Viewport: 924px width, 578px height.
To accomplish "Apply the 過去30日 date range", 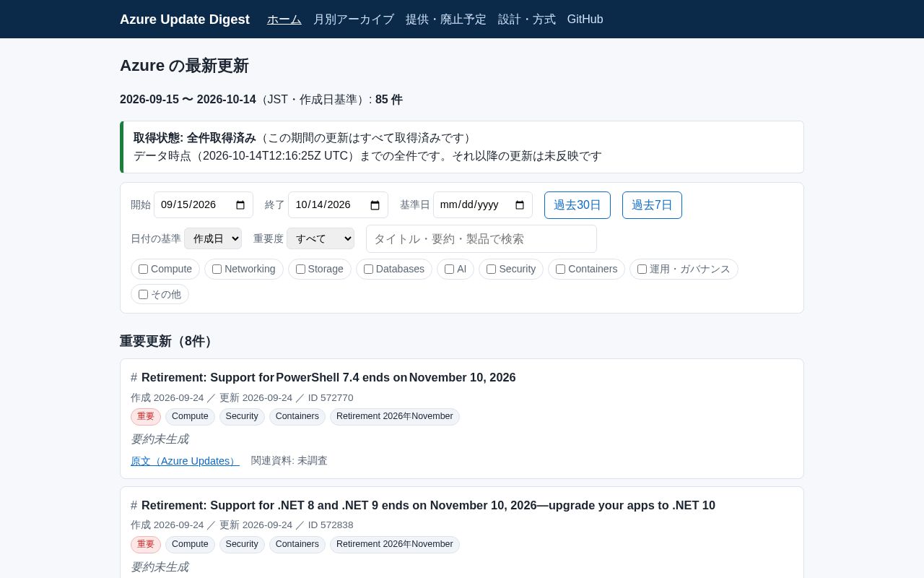I will [577, 205].
